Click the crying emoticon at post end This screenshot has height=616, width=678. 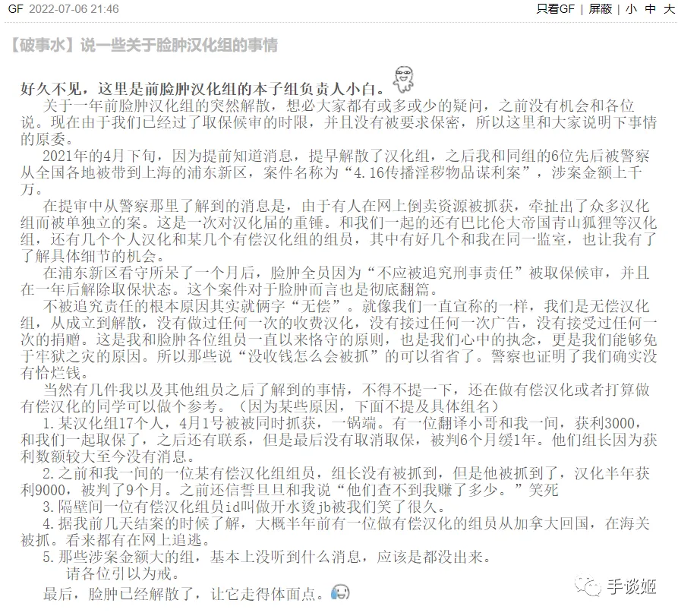click(340, 592)
